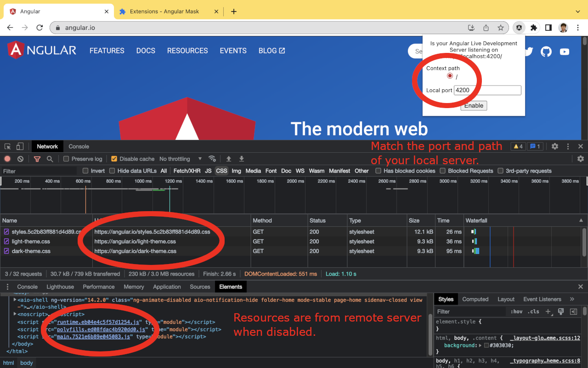Select the inspect element tool
The image size is (588, 368).
click(7, 146)
